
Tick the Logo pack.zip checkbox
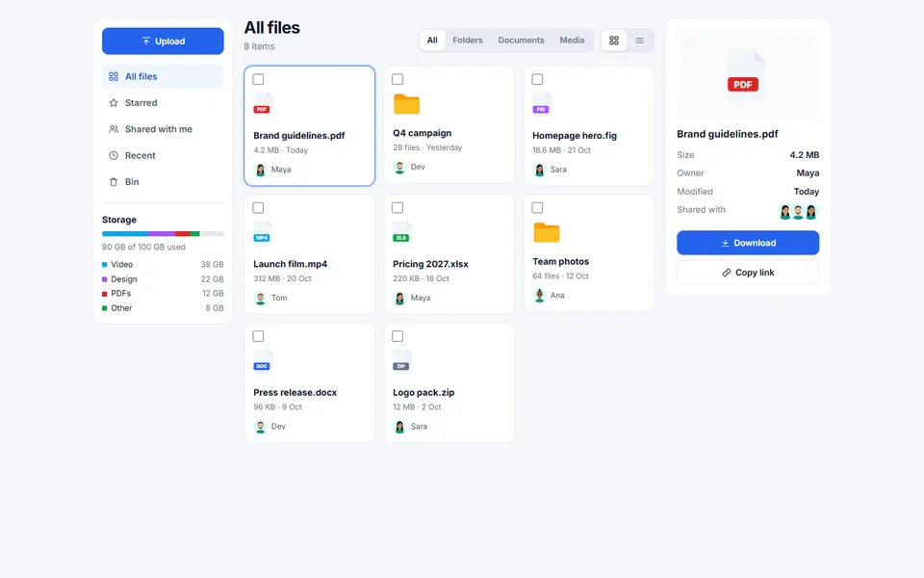coord(398,336)
